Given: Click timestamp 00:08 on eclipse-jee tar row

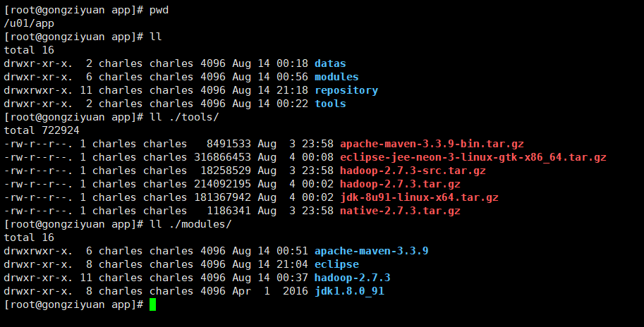Looking at the screenshot, I should (x=317, y=158).
